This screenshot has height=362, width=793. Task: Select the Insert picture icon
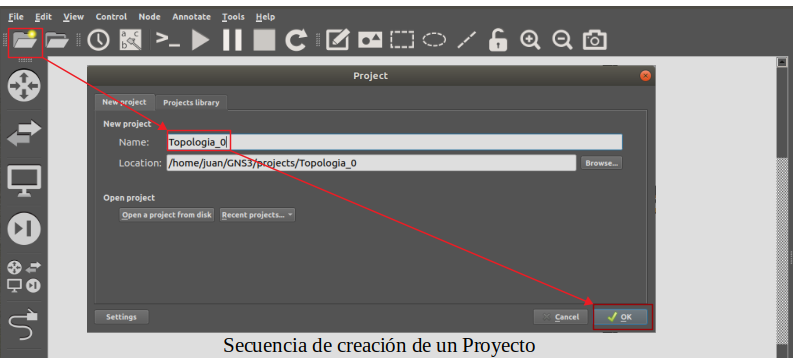click(370, 40)
